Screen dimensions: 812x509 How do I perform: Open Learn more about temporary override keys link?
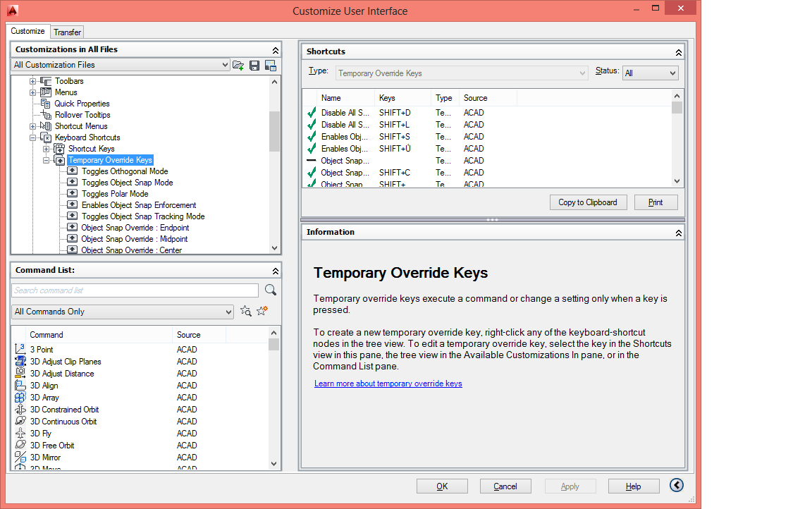click(x=388, y=384)
